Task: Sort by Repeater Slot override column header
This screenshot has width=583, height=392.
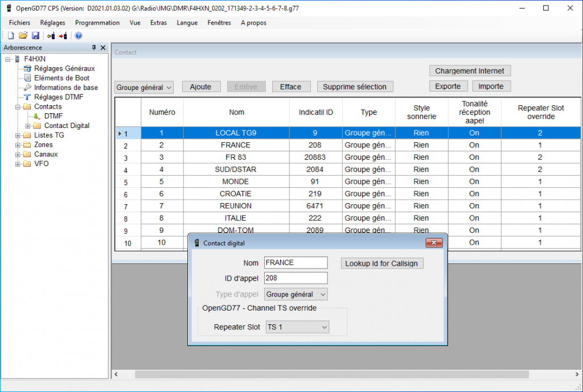Action: (x=541, y=112)
